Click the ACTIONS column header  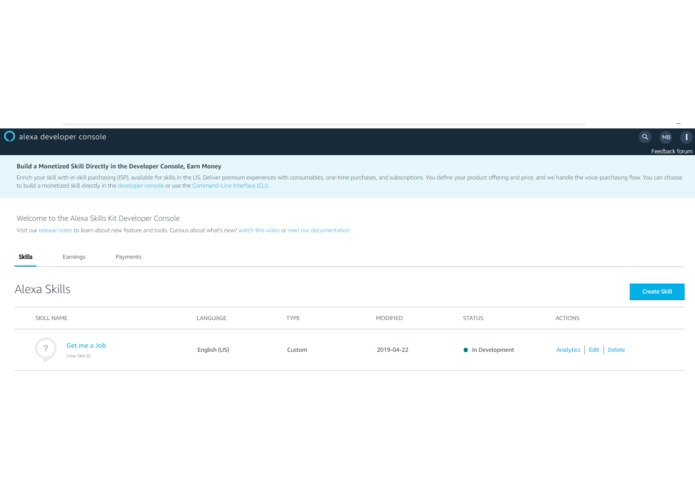(x=567, y=318)
